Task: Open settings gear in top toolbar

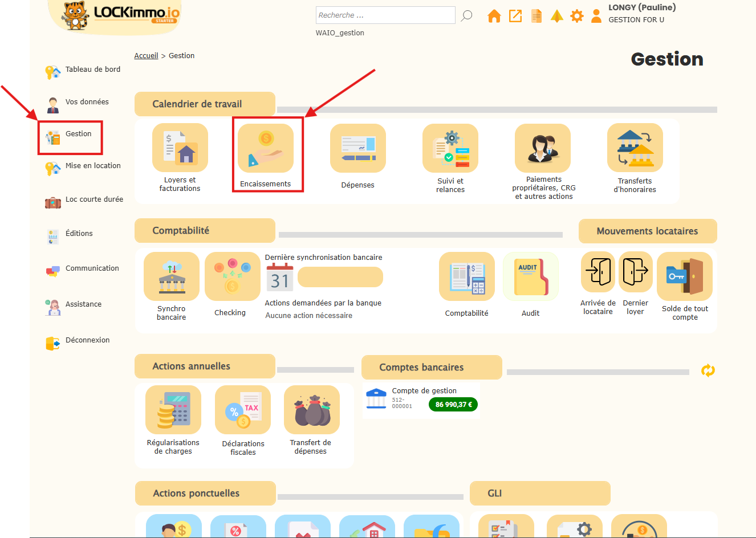Action: (x=577, y=16)
